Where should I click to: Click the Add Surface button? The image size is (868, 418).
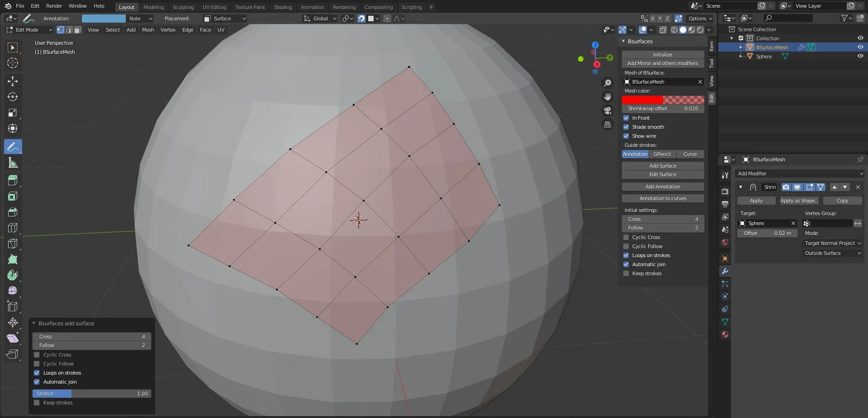click(662, 166)
